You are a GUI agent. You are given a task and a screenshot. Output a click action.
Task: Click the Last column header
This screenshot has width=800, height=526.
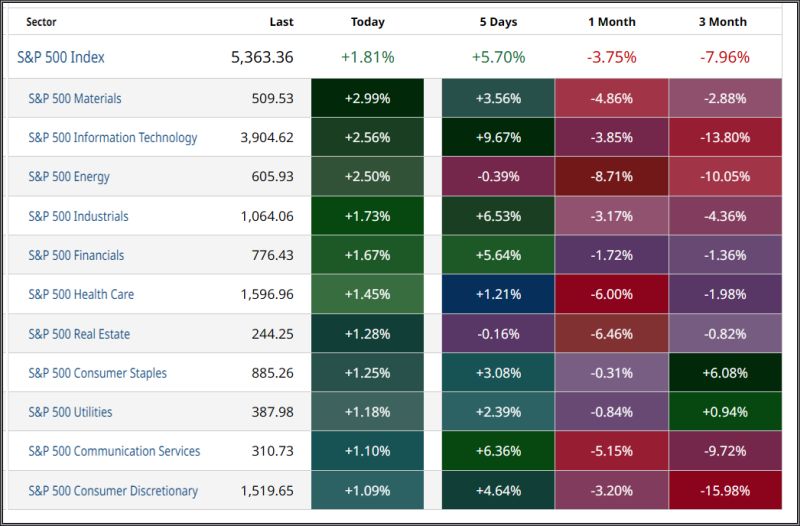tap(281, 22)
